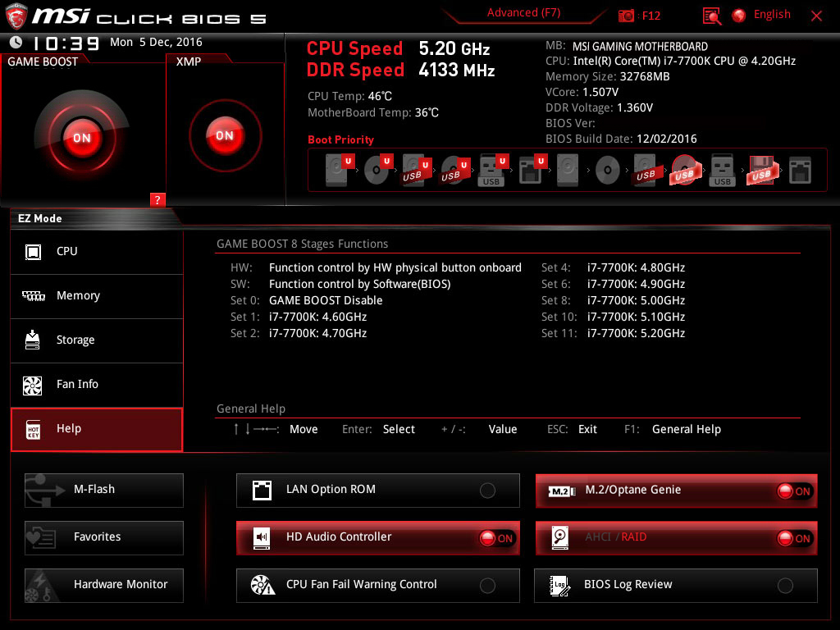Viewport: 840px width, 630px height.
Task: Click the CPU Speed 5.20 GHz reading
Action: (398, 48)
